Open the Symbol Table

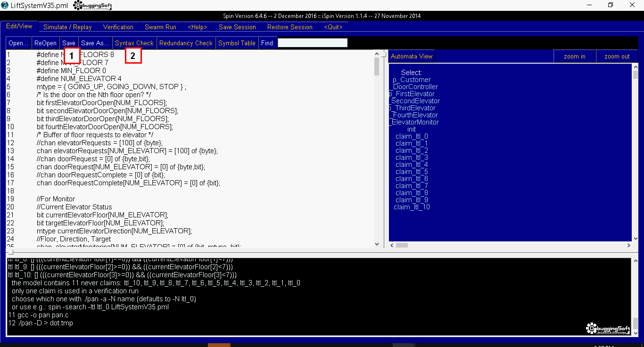(x=237, y=42)
